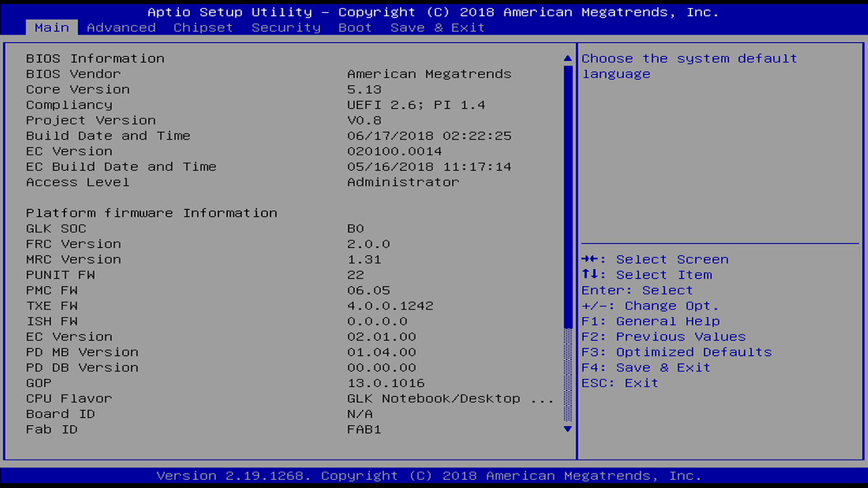Click the GLK Notebook/Desktop value

(451, 399)
